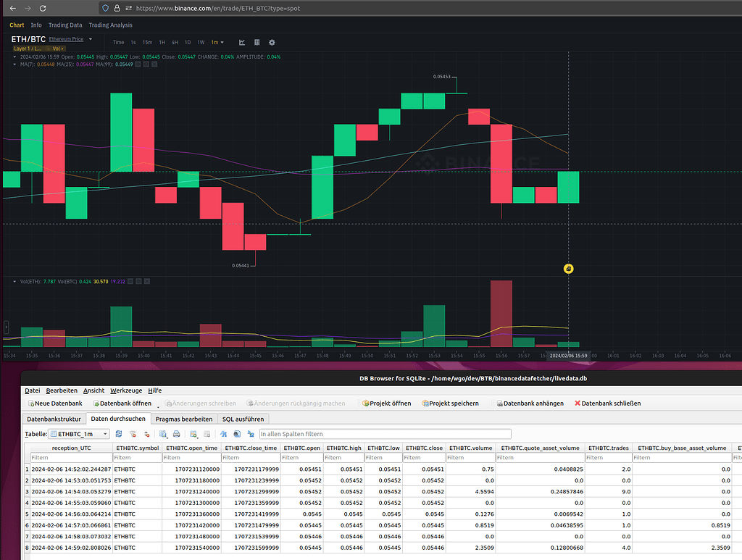Image resolution: width=742 pixels, height=560 pixels.
Task: Click the Filtern box under ETHBTC.symbol
Action: tap(137, 457)
